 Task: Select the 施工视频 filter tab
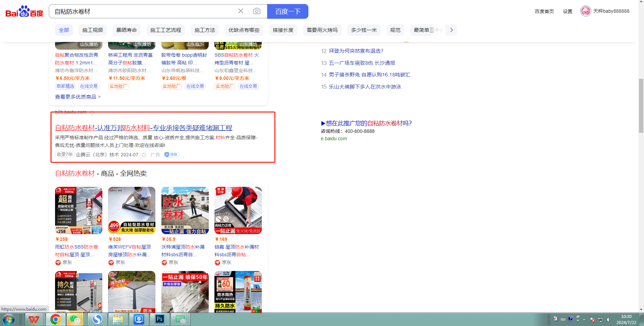click(93, 30)
